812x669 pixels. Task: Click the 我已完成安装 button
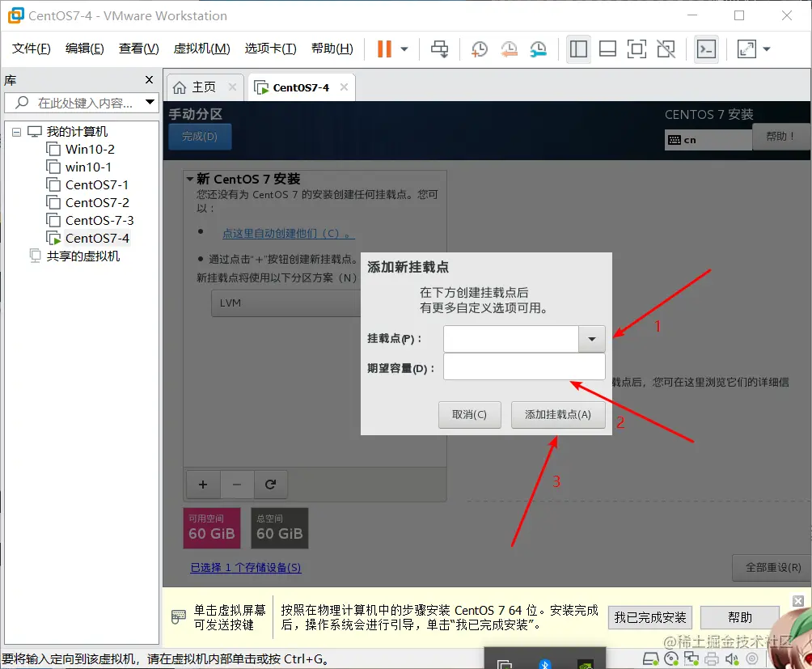coord(650,618)
